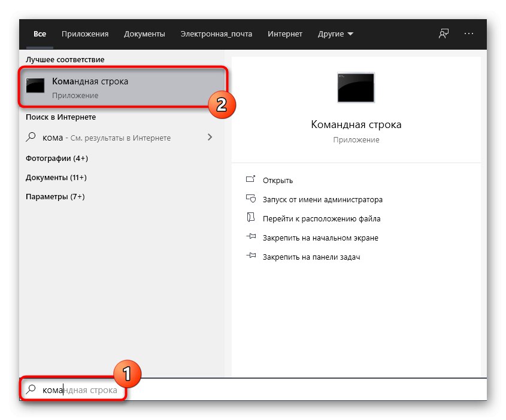
Task: Choose Перейти к расположению файла
Action: point(322,219)
